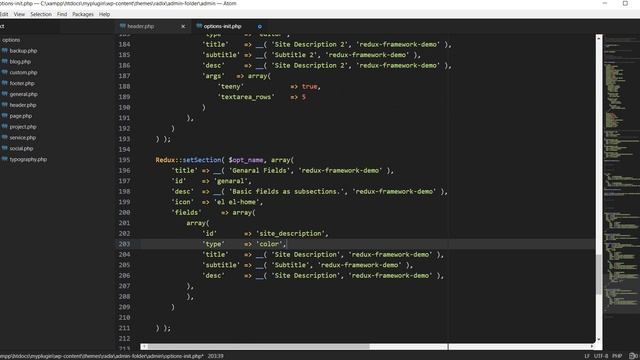This screenshot has height=360, width=640.
Task: Click the 'color' value on line 203
Action: click(x=269, y=244)
